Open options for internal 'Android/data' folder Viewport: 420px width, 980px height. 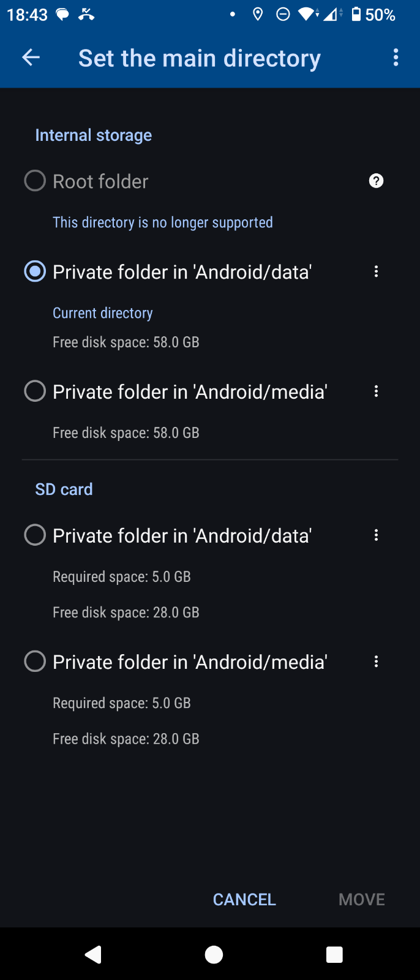tap(376, 271)
